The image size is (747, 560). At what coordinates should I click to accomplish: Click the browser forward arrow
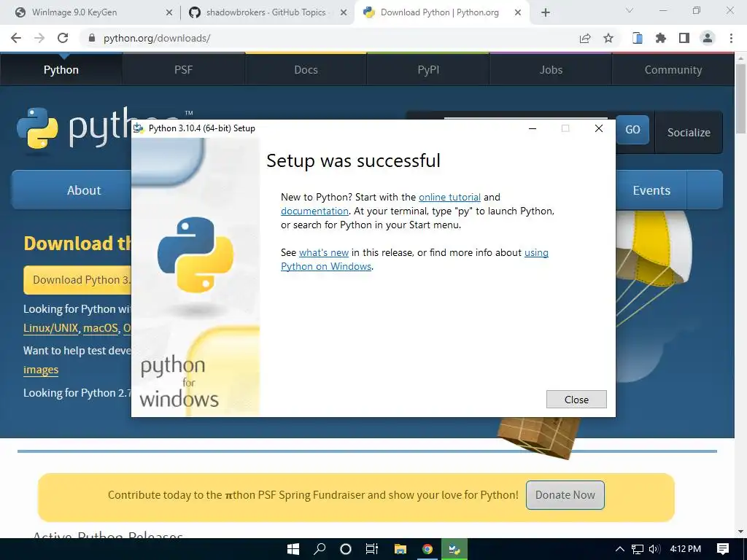pyautogui.click(x=39, y=38)
